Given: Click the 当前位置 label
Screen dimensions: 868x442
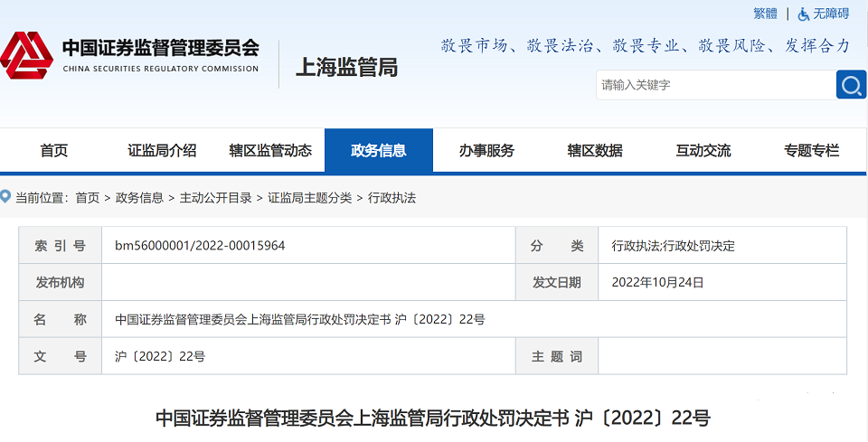Looking at the screenshot, I should click(42, 198).
